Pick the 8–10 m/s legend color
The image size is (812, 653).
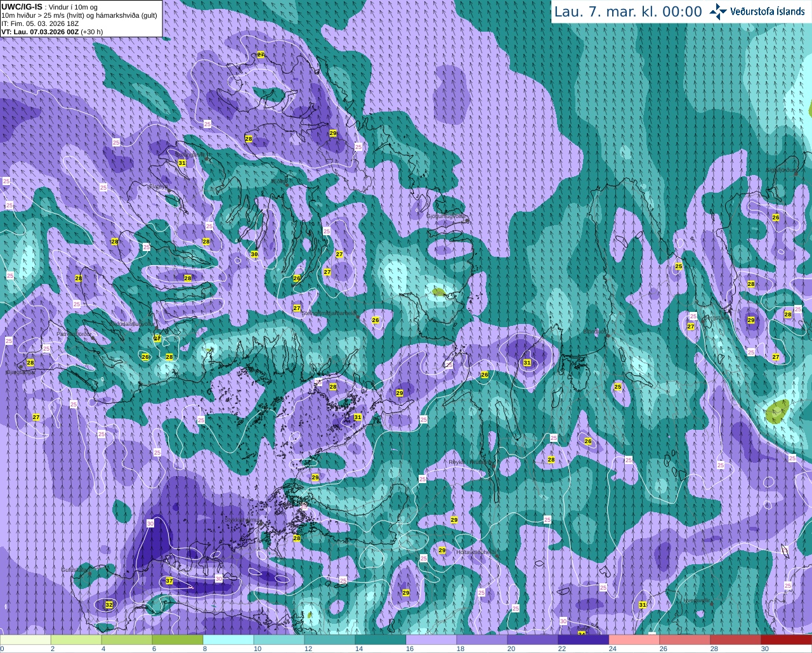pos(228,640)
